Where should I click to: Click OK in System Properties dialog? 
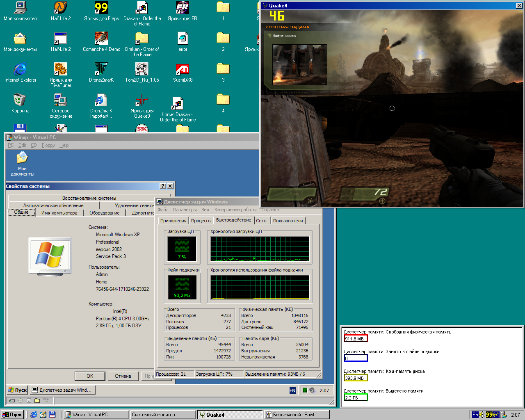point(90,376)
